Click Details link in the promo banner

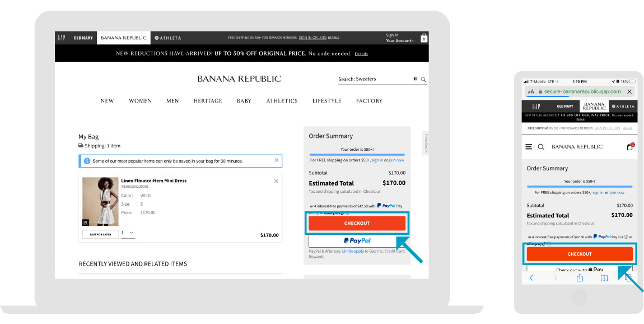pyautogui.click(x=361, y=54)
